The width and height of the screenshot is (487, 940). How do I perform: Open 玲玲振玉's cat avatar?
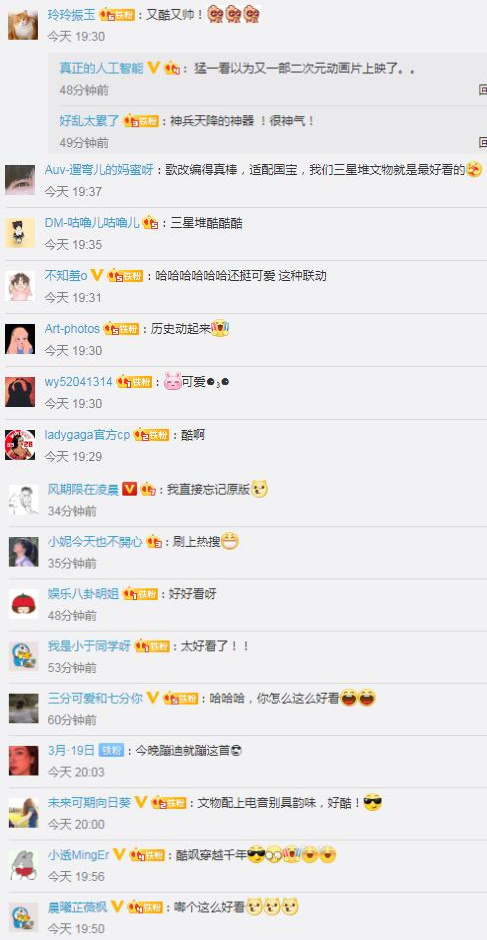[23, 25]
